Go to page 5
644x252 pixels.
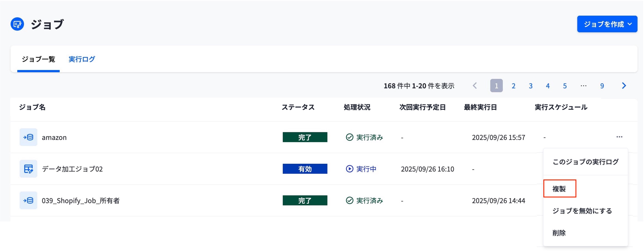(565, 86)
